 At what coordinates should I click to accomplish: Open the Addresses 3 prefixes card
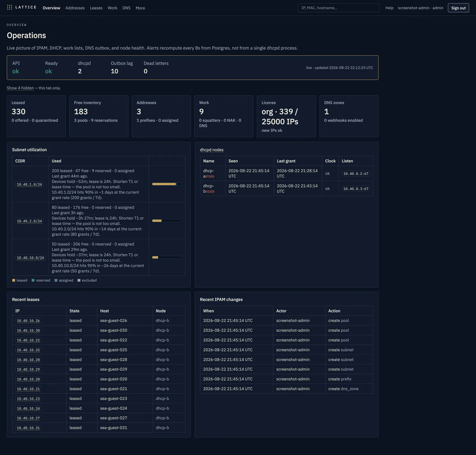pyautogui.click(x=161, y=116)
